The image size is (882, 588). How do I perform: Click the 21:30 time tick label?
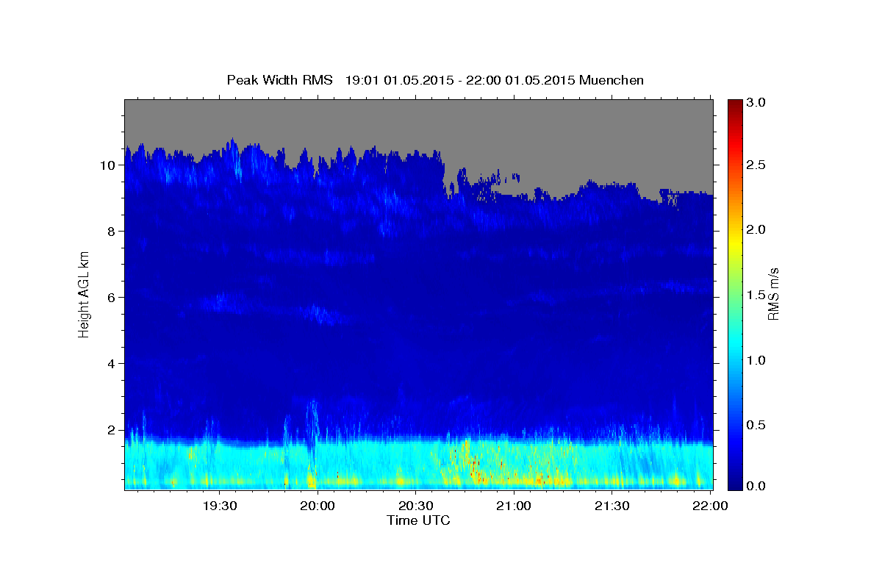tap(611, 506)
